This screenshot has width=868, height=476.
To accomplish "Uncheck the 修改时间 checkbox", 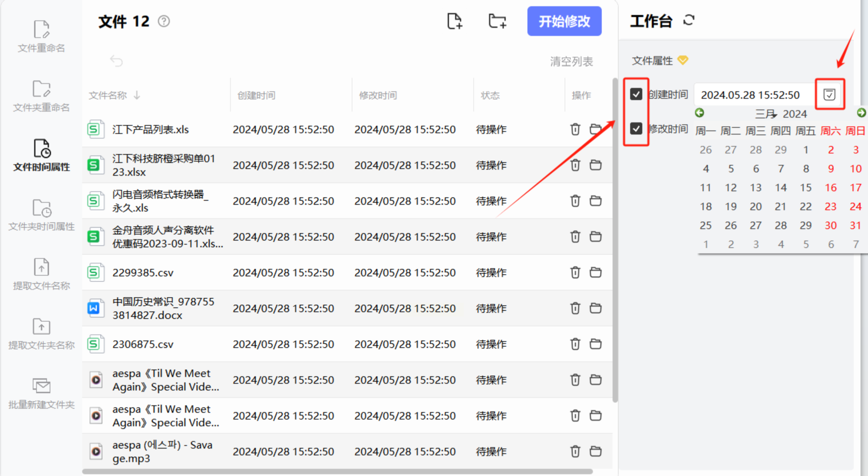I will coord(636,128).
